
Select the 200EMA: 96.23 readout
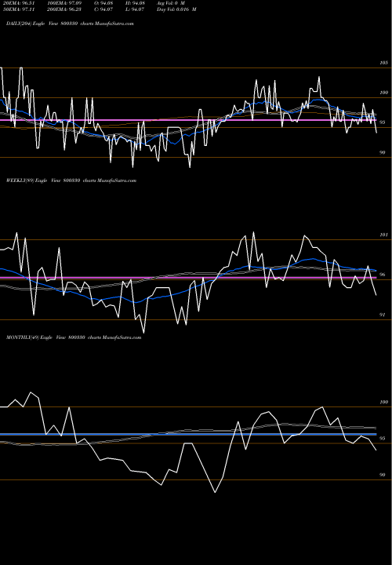click(64, 9)
